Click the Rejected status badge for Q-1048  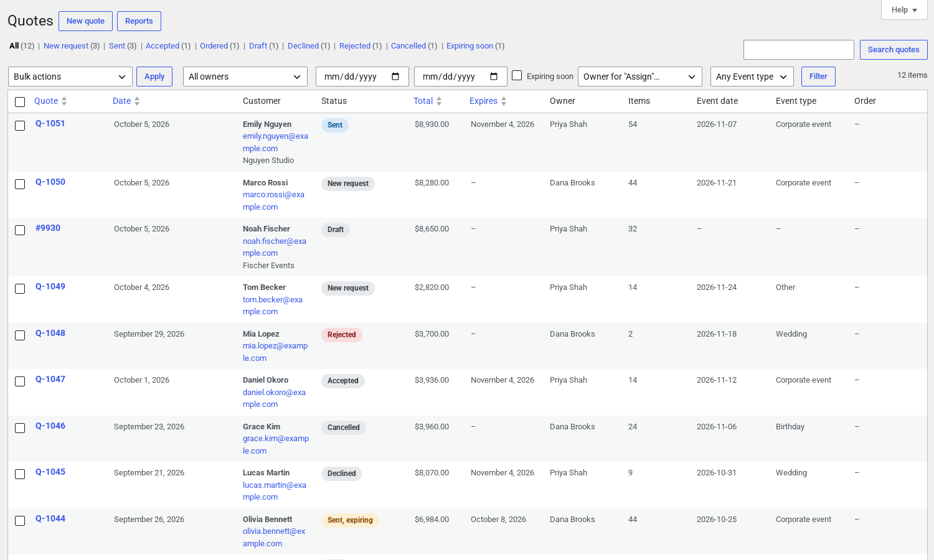pos(342,335)
